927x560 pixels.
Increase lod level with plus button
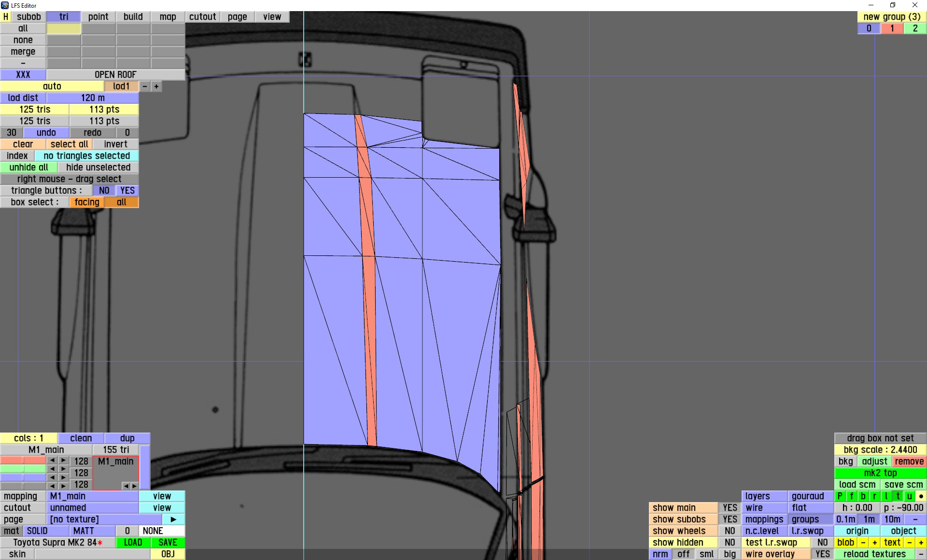click(x=156, y=86)
